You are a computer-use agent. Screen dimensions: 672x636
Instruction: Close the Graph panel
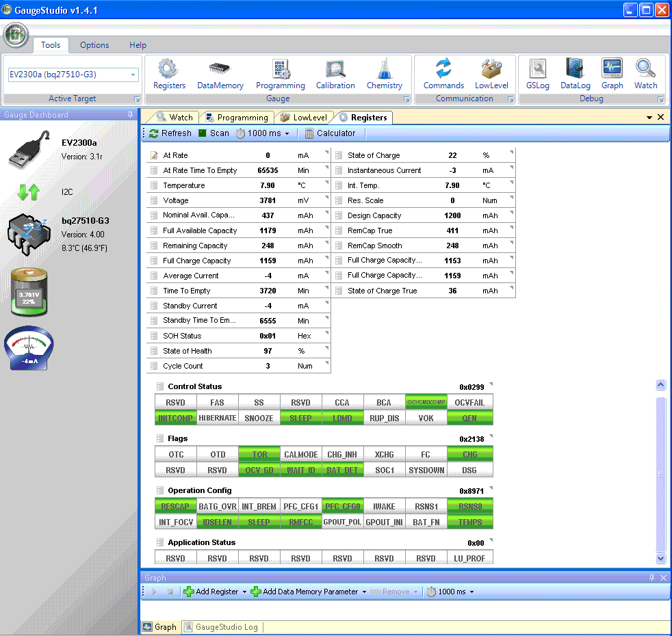tap(663, 578)
